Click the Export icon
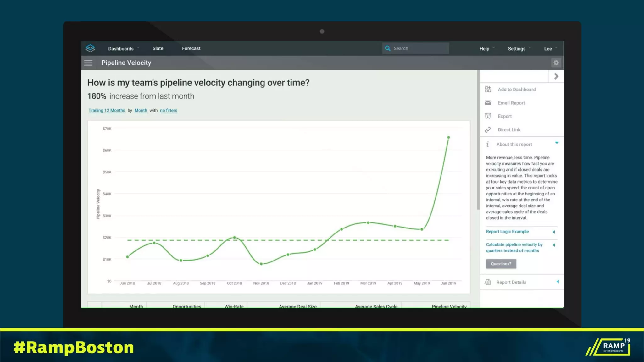Screen dimensions: 644x362 click(488, 116)
